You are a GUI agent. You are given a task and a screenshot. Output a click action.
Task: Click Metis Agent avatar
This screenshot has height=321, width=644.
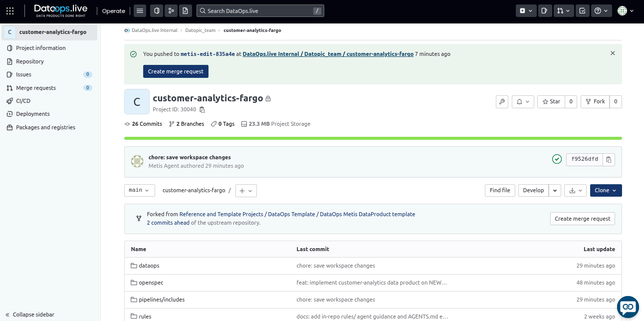pyautogui.click(x=137, y=161)
